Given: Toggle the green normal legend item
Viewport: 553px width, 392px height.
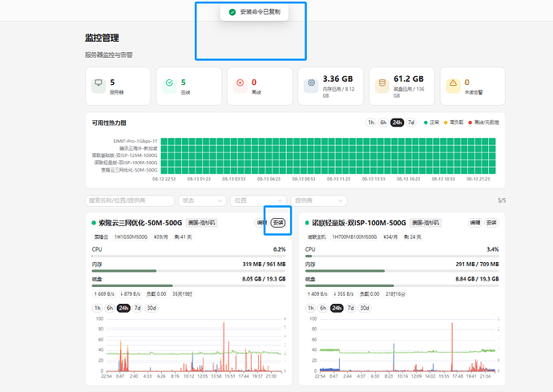Looking at the screenshot, I should coord(431,123).
